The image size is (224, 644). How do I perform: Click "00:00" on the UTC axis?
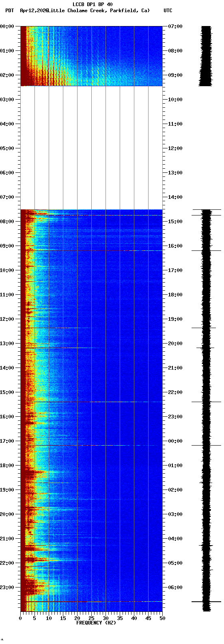[x=175, y=441]
